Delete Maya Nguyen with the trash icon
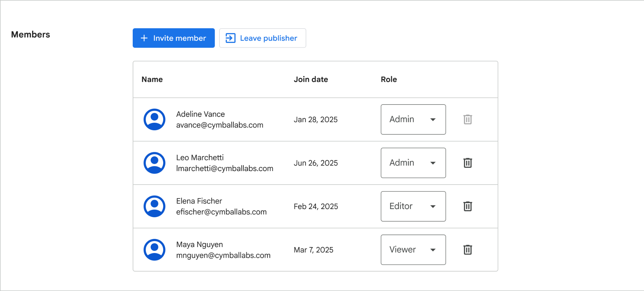Screen dimensions: 644x291 coord(468,250)
